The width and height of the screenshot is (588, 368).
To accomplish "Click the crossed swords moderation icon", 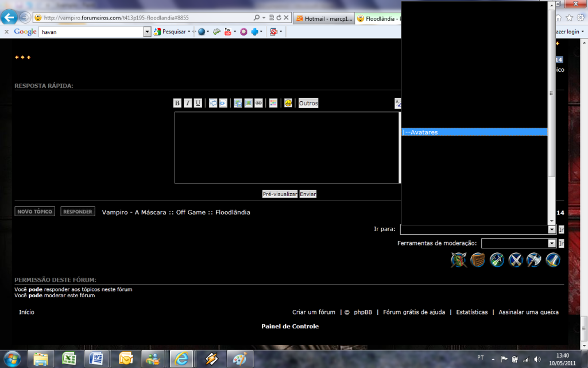I will click(x=516, y=260).
